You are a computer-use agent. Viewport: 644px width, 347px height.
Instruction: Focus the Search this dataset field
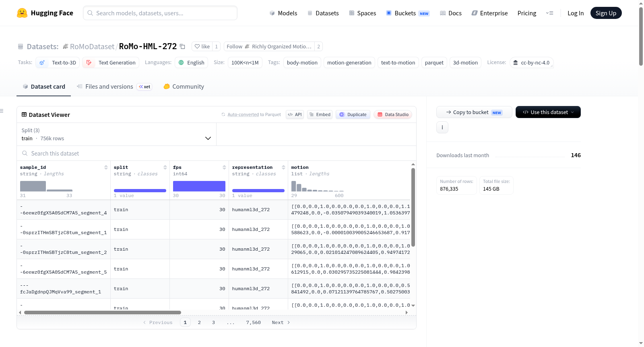pyautogui.click(x=217, y=153)
